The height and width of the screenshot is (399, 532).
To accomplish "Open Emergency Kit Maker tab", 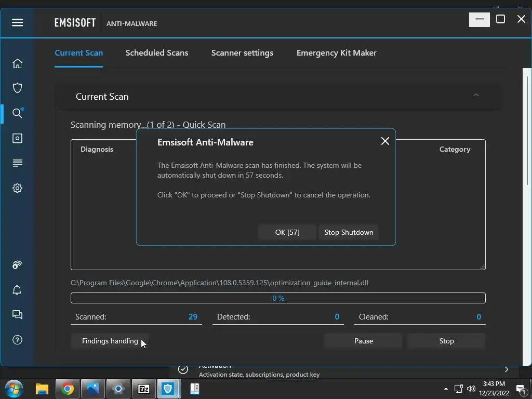I will click(x=336, y=53).
